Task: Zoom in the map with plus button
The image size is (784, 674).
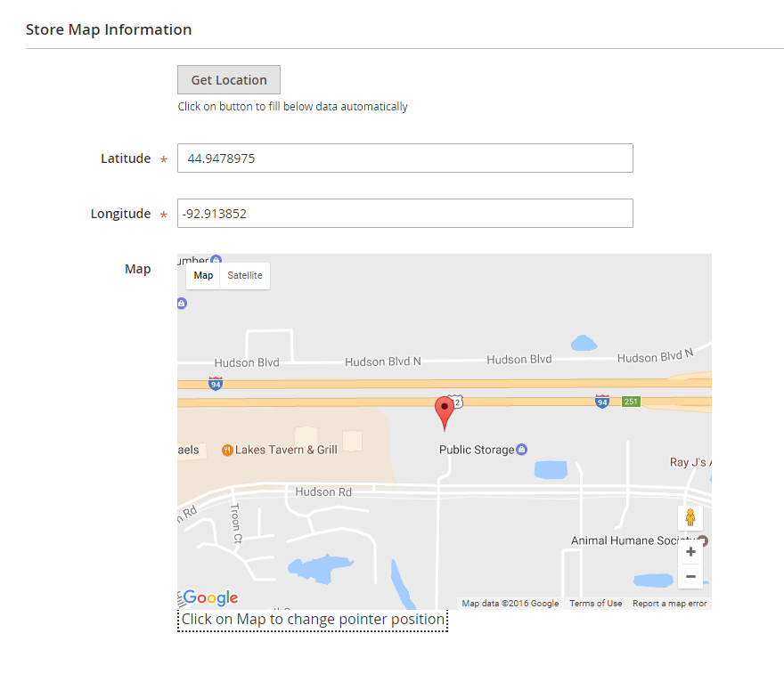Action: [690, 552]
